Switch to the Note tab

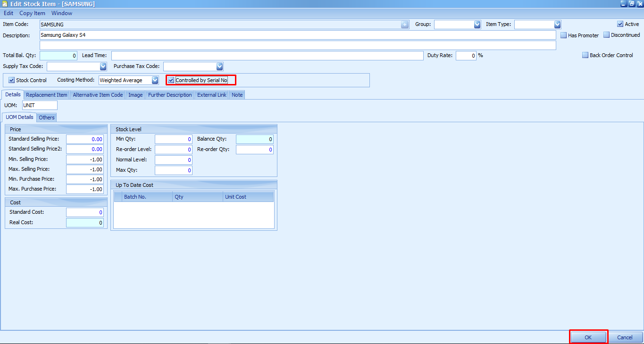pos(237,95)
